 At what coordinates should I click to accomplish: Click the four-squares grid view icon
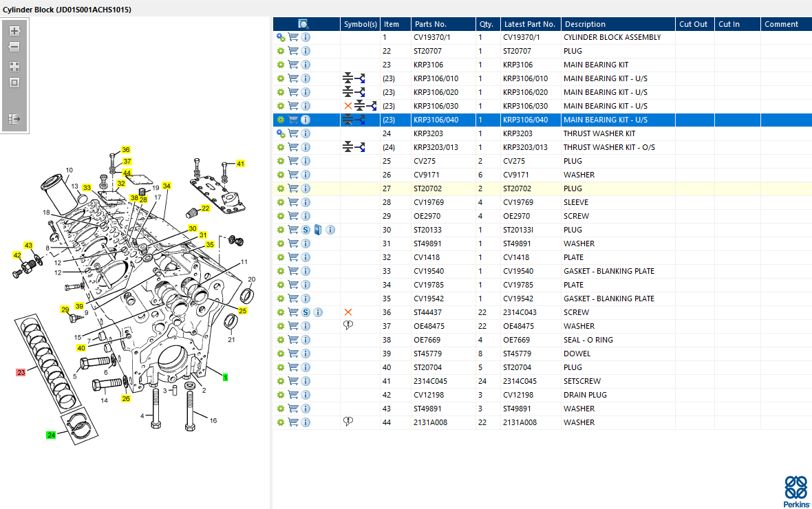pos(14,67)
